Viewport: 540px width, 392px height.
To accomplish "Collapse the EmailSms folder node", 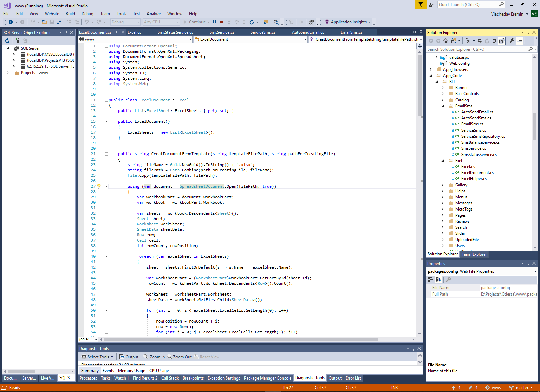I will tap(443, 106).
